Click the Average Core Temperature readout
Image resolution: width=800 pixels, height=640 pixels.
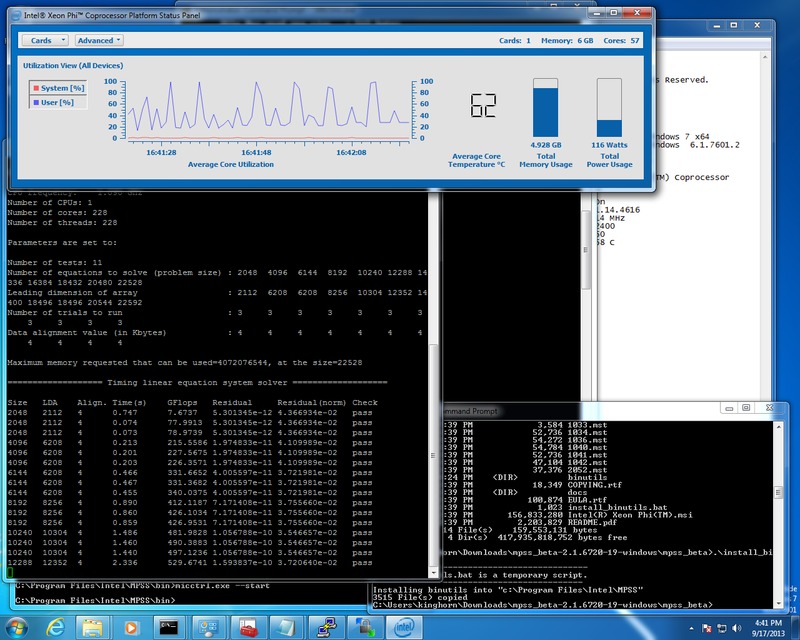(483, 108)
